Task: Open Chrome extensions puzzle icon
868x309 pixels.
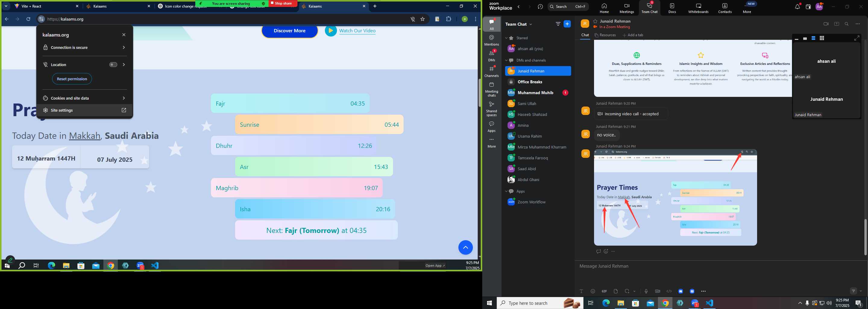Action: (x=448, y=19)
